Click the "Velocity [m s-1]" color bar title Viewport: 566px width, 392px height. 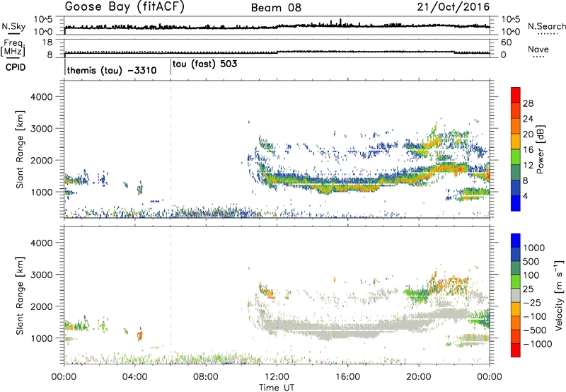pos(559,295)
